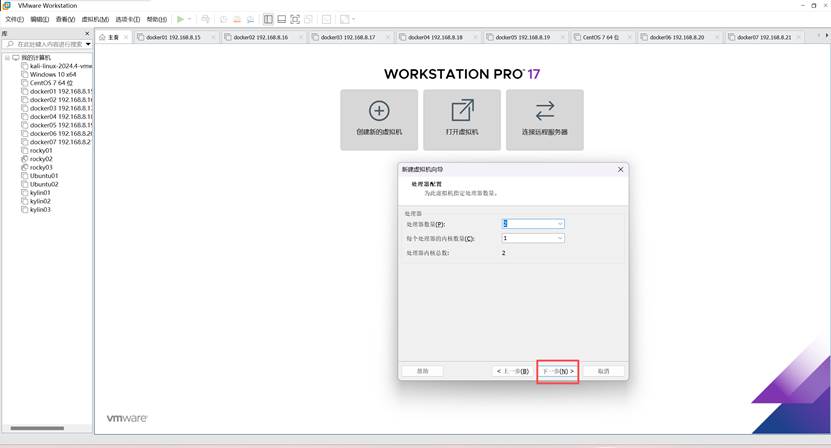This screenshot has width=831, height=448.
Task: Select kylin02 in the library tree
Action: (x=36, y=201)
